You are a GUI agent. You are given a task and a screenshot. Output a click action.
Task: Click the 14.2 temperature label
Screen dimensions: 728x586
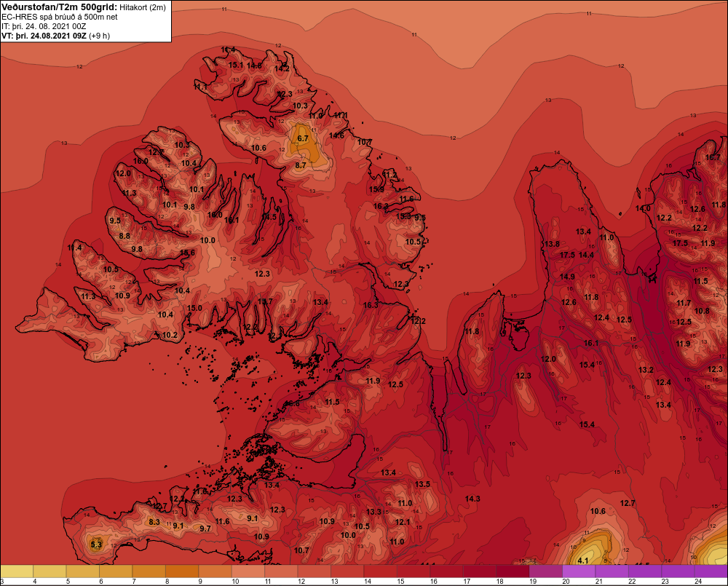coord(282,68)
